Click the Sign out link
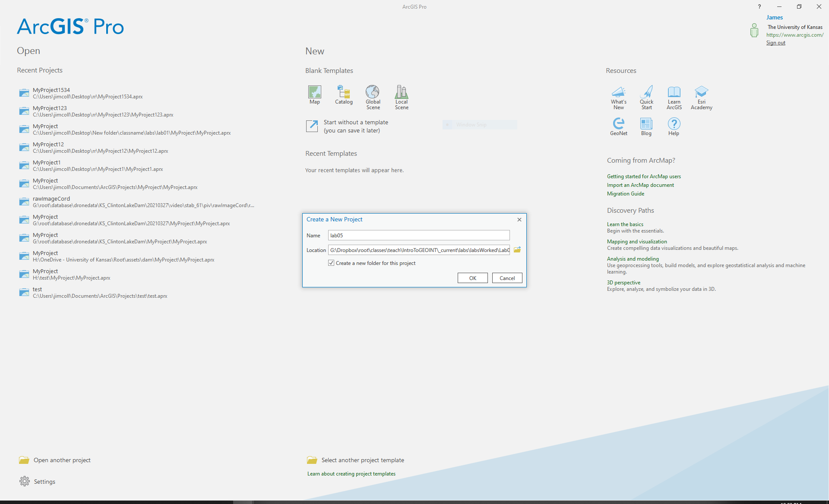The image size is (829, 504). pos(776,43)
